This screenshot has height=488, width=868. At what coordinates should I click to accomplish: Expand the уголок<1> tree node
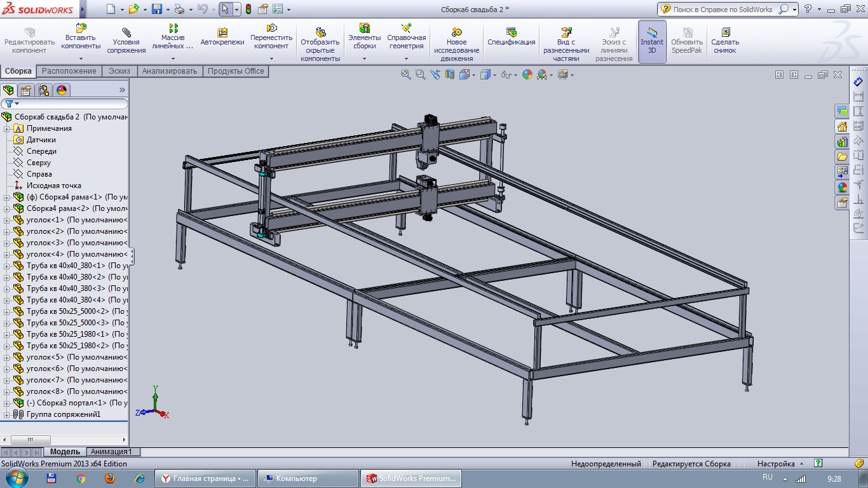7,220
